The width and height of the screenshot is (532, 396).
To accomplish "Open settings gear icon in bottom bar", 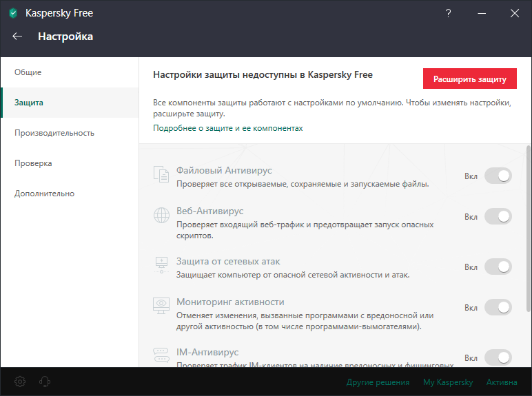I will pyautogui.click(x=20, y=382).
